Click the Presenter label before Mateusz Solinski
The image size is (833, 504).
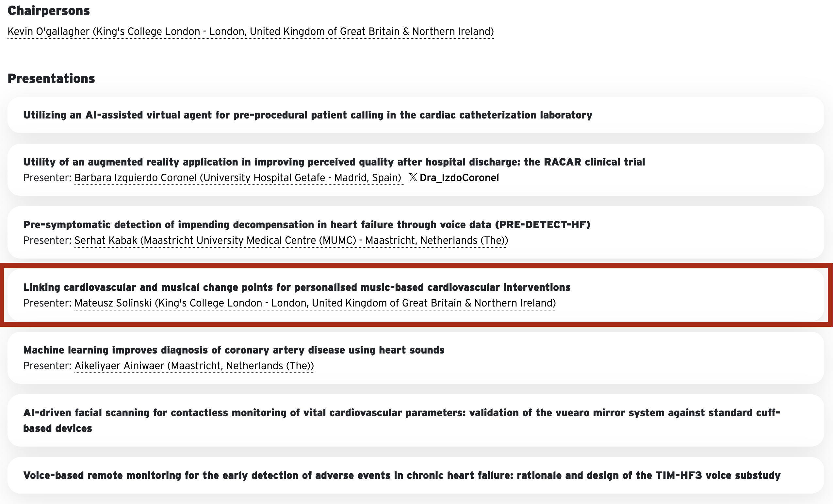(x=47, y=303)
